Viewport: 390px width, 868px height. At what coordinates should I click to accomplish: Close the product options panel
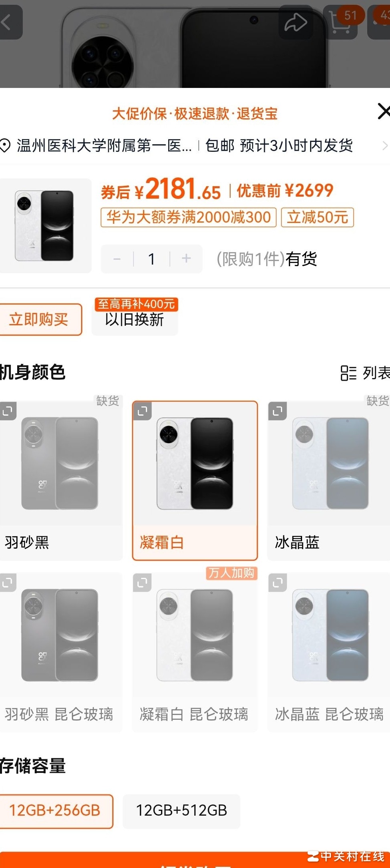[384, 111]
